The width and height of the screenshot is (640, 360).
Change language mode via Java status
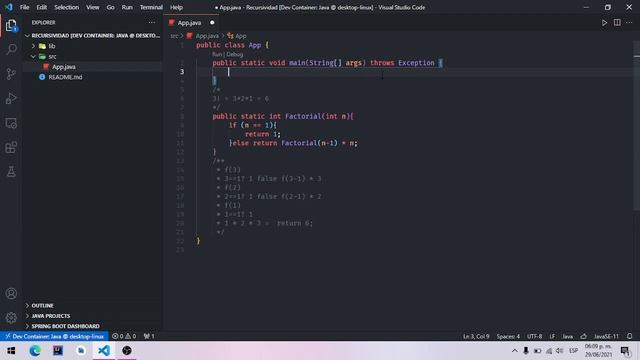pyautogui.click(x=568, y=336)
